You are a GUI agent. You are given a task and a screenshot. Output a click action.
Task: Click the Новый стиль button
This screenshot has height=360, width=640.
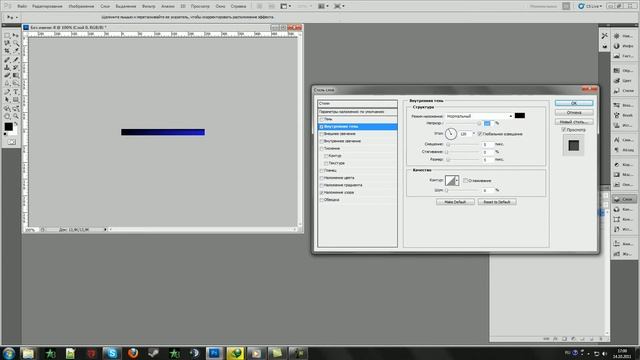click(574, 122)
